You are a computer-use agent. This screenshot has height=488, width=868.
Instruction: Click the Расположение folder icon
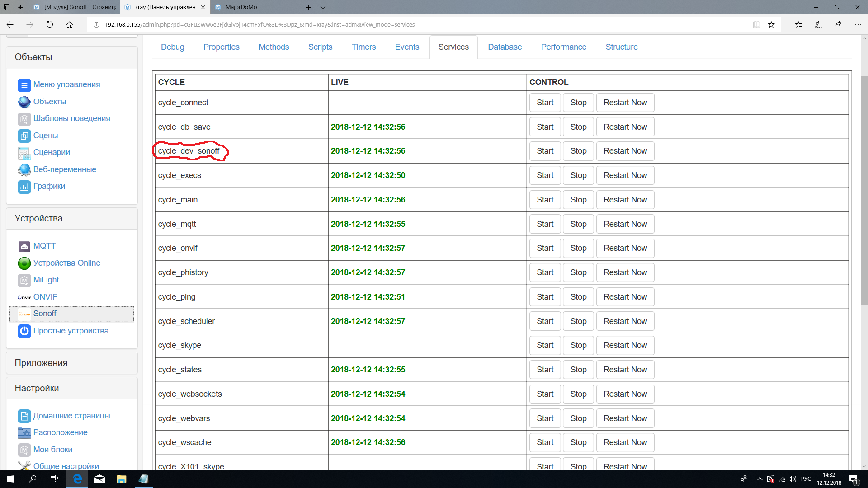pos(24,432)
